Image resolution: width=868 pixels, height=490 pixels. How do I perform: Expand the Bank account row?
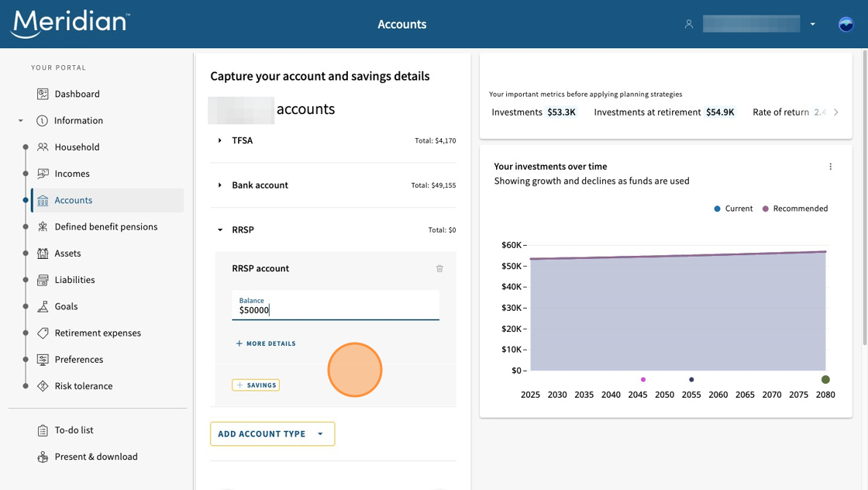coord(220,185)
